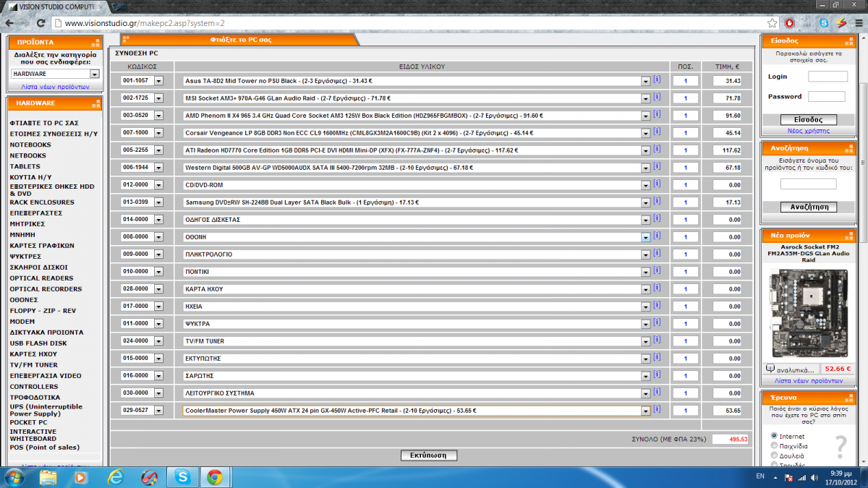Image resolution: width=868 pixels, height=488 pixels.
Task: Open info [i] for Corsair Vengeance RAM
Action: [x=657, y=132]
